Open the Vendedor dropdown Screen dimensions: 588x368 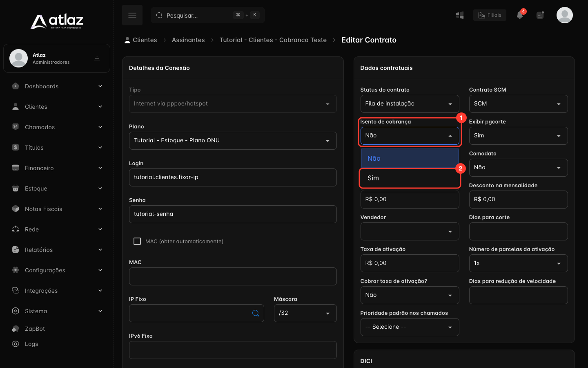[x=410, y=231]
